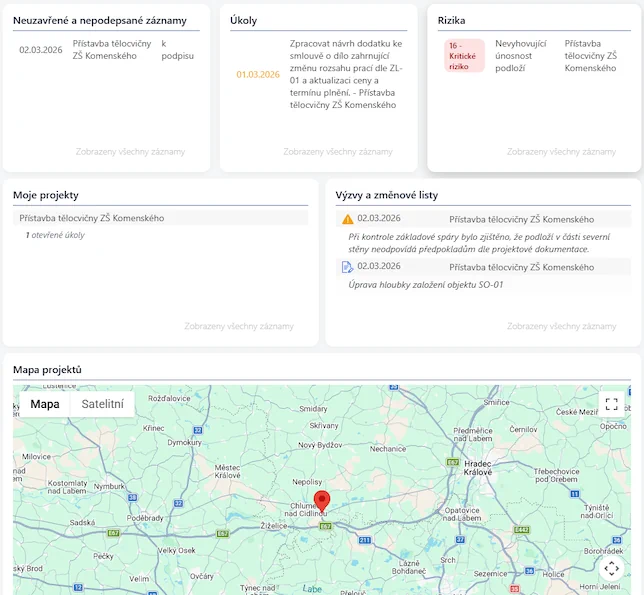644x595 pixels.
Task: Click the map camera controls icon
Action: [x=611, y=568]
